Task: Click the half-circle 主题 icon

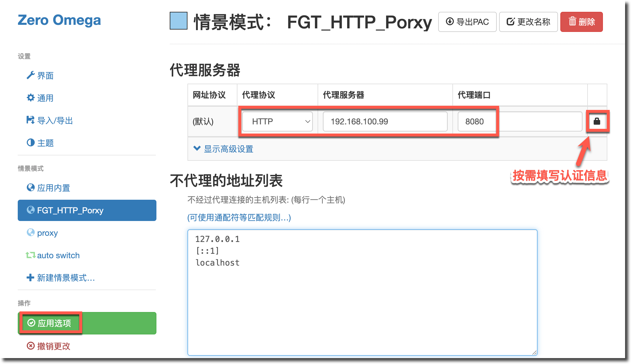Action: [30, 143]
